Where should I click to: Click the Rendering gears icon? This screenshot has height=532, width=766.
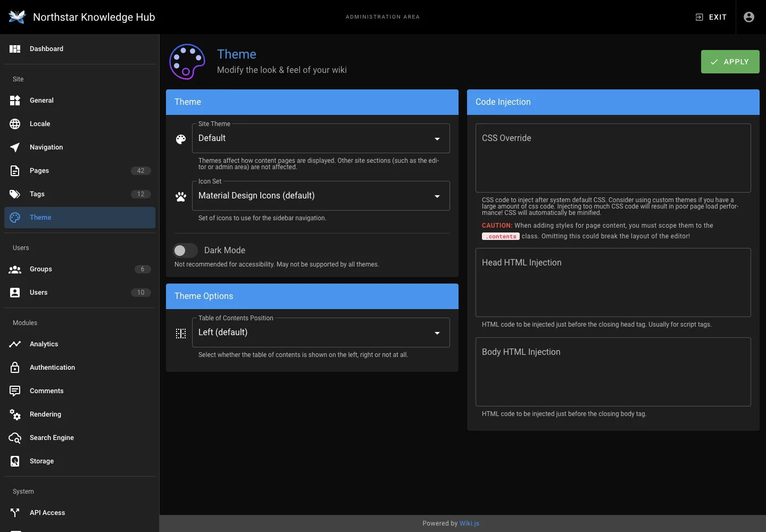pyautogui.click(x=15, y=414)
